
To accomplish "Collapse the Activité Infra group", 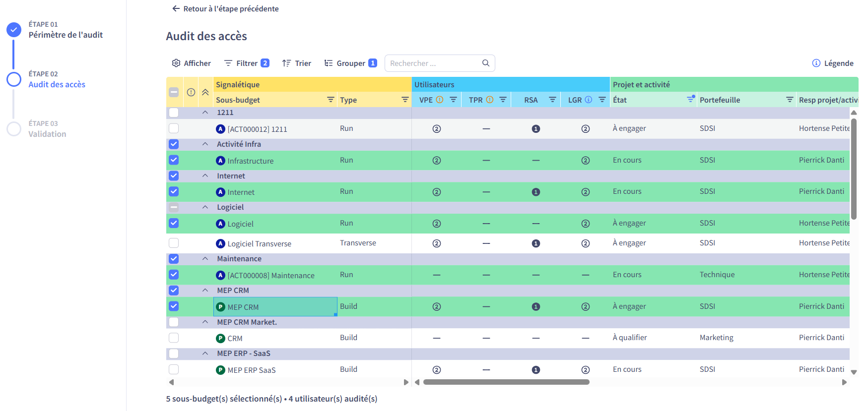I will click(205, 144).
